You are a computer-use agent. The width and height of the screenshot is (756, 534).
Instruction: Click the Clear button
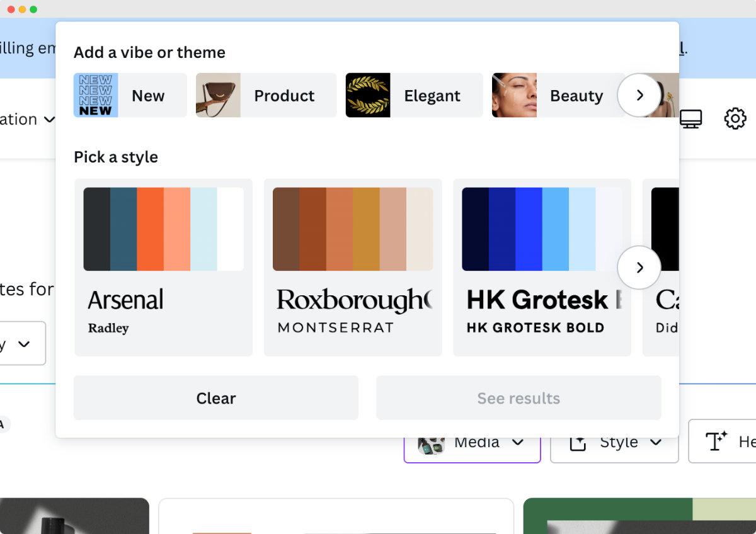(x=216, y=398)
